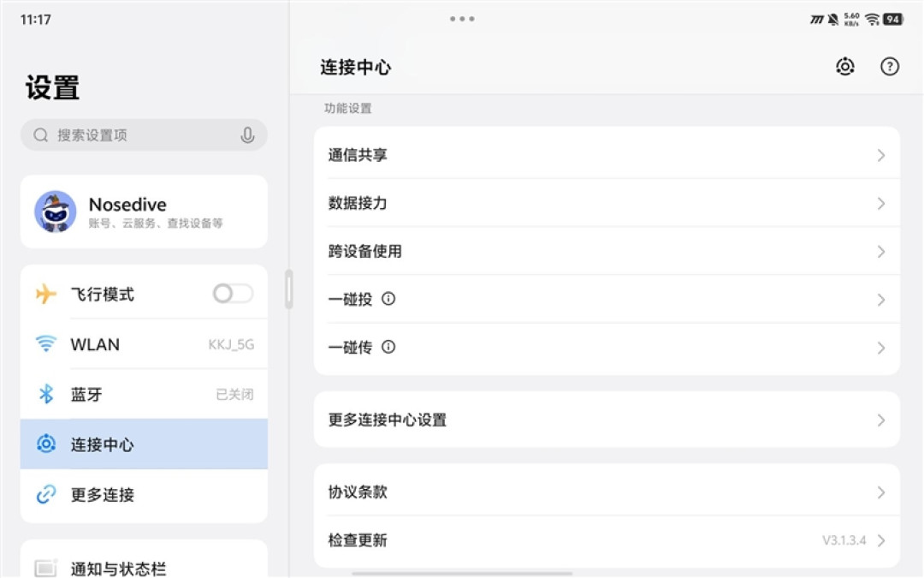Open 数据接力 chevron arrow
The image size is (924, 578).
pyautogui.click(x=881, y=204)
